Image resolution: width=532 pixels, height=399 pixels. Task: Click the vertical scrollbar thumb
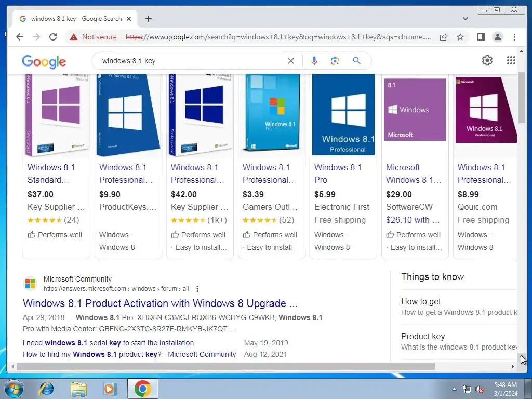[x=521, y=97]
